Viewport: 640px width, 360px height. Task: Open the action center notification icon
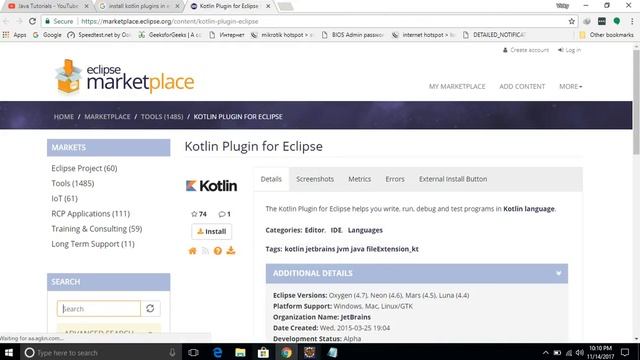pyautogui.click(x=625, y=352)
